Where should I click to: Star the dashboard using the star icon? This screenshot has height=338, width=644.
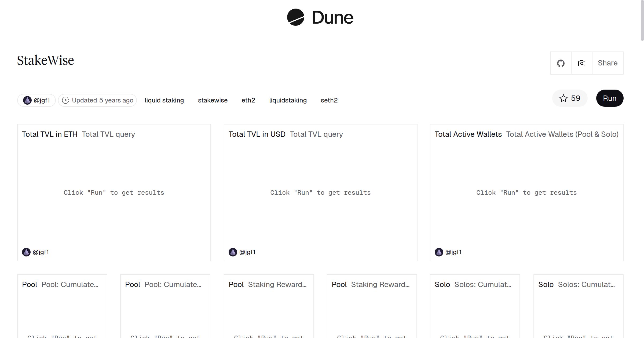point(564,98)
